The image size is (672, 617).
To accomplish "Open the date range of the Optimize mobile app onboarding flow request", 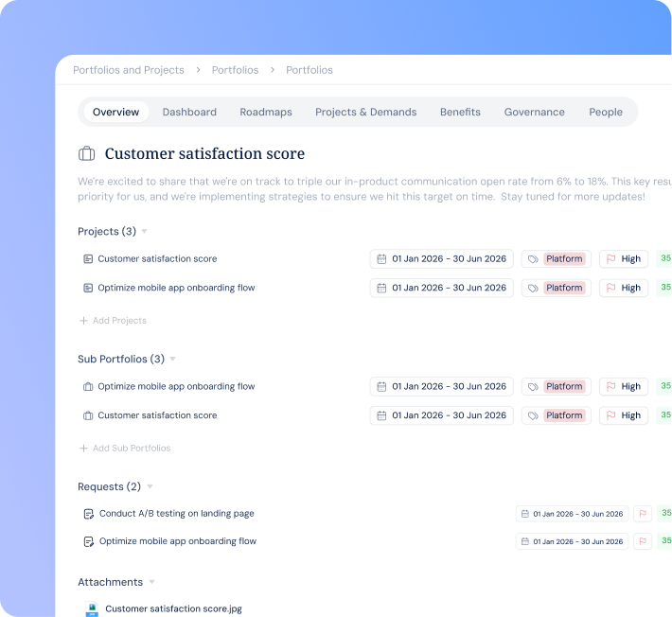I will pos(572,541).
